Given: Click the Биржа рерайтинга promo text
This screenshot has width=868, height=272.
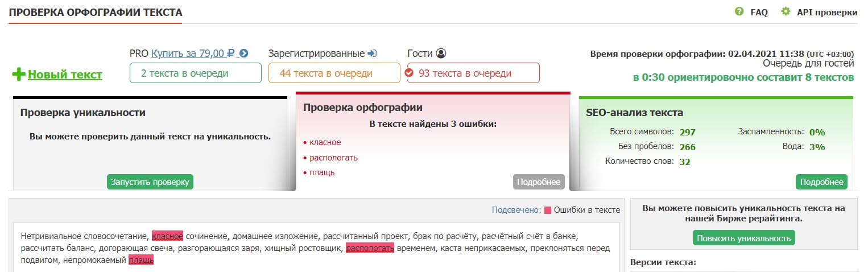Looking at the screenshot, I should 743,213.
